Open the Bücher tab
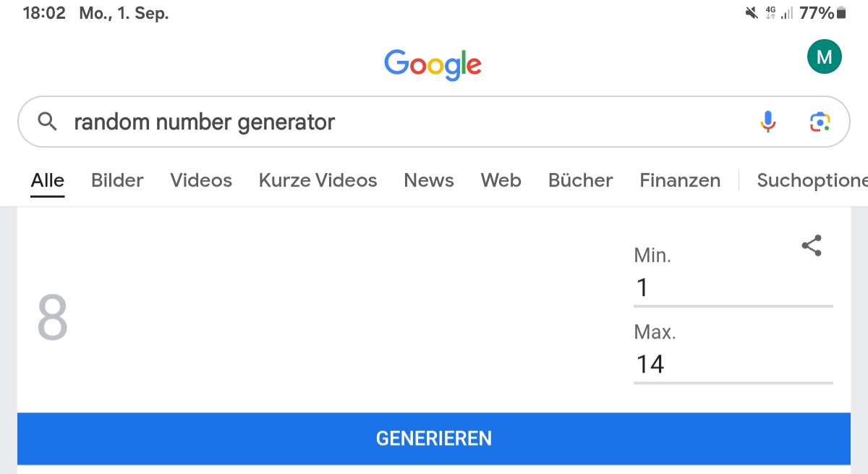 pyautogui.click(x=580, y=180)
